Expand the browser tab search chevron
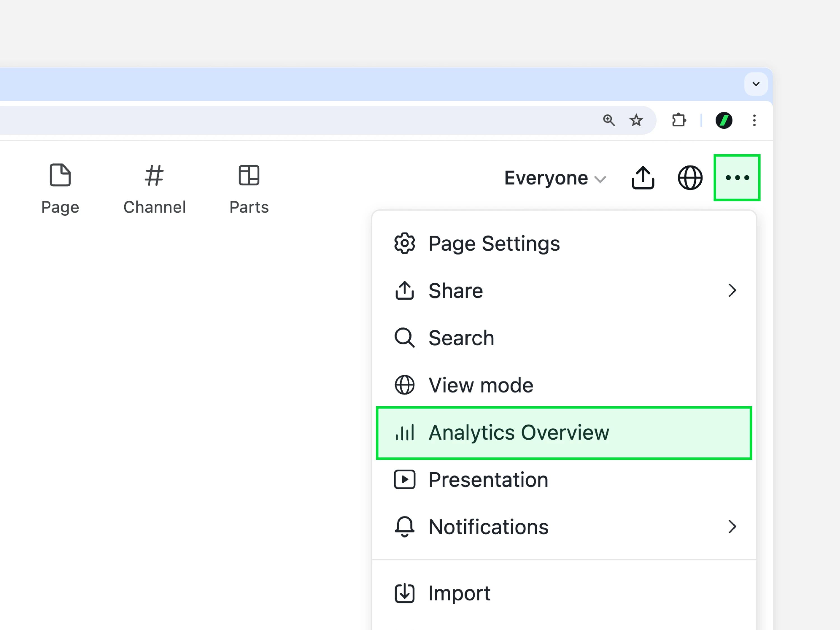 pyautogui.click(x=756, y=84)
